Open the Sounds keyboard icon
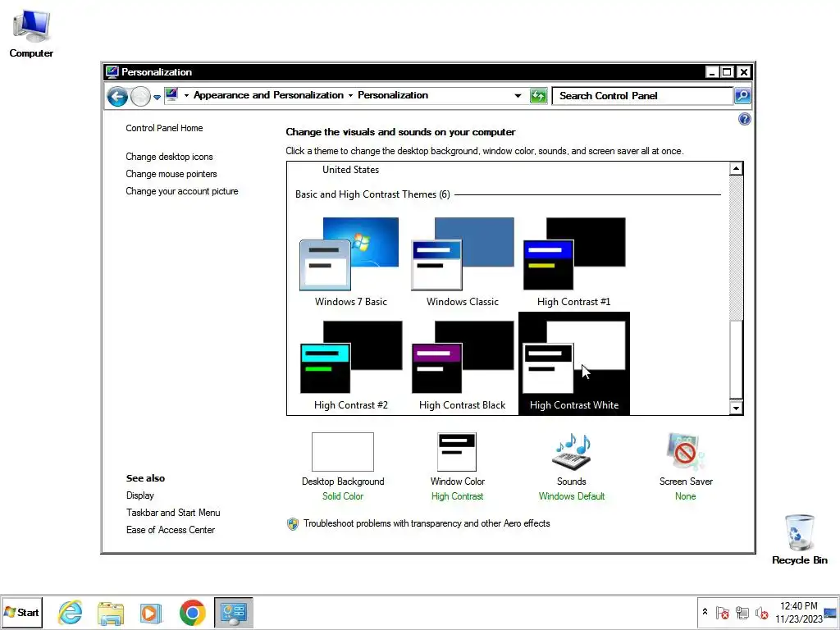The height and width of the screenshot is (630, 840). click(572, 452)
